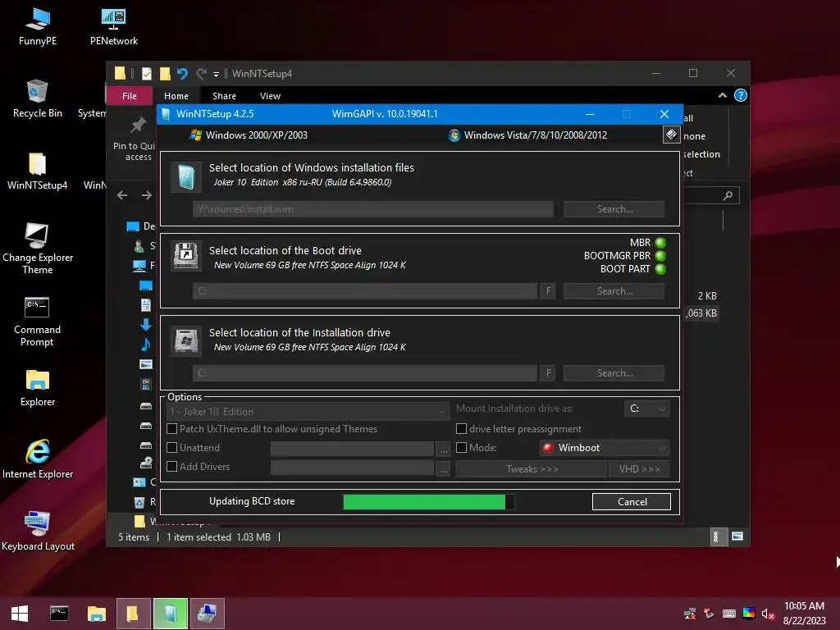Click the Tweaks >>> button
This screenshot has width=840, height=630.
tap(532, 468)
